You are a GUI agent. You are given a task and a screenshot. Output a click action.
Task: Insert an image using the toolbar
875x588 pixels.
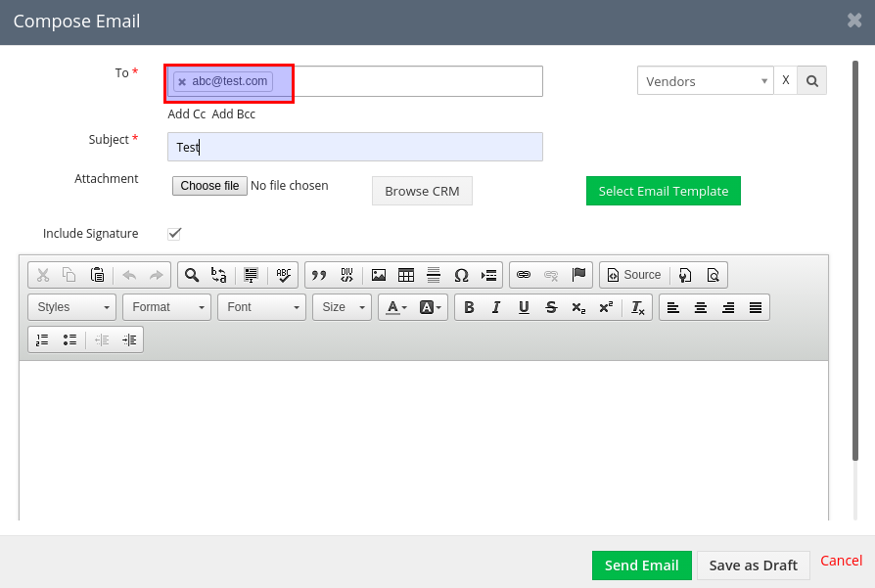coord(379,275)
